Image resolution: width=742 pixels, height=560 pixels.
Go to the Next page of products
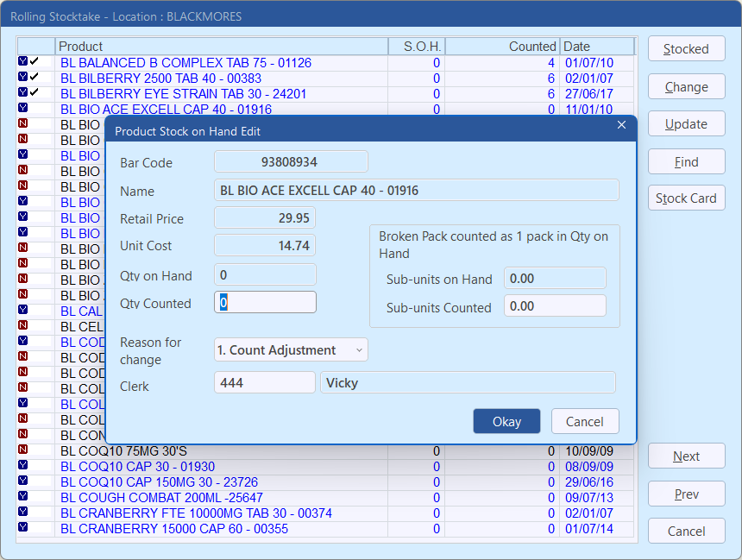pyautogui.click(x=686, y=456)
